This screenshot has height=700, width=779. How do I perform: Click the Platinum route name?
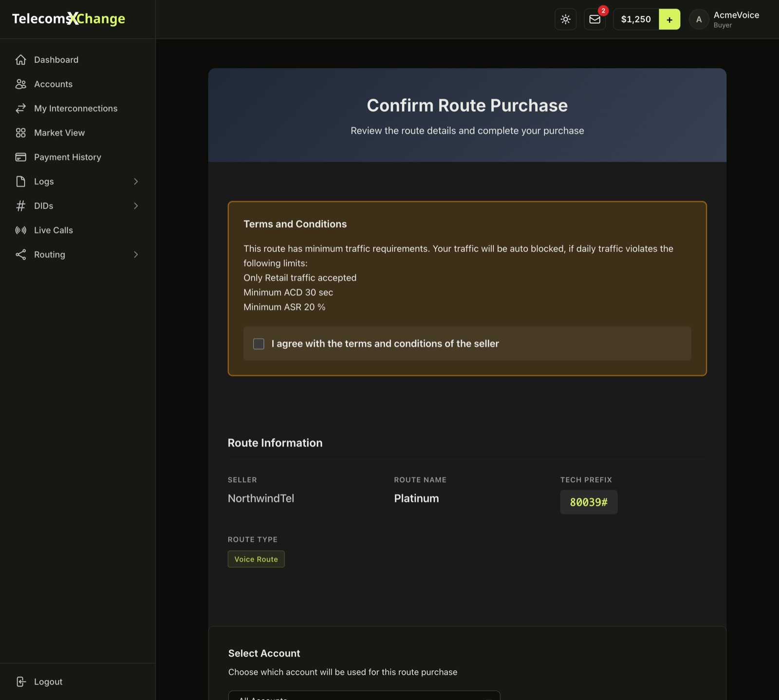[416, 498]
